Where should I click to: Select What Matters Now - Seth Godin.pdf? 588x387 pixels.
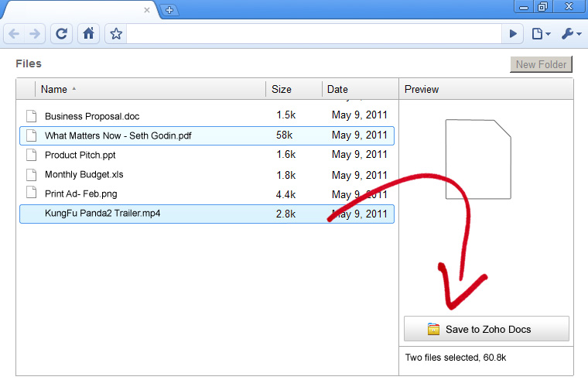(x=118, y=135)
